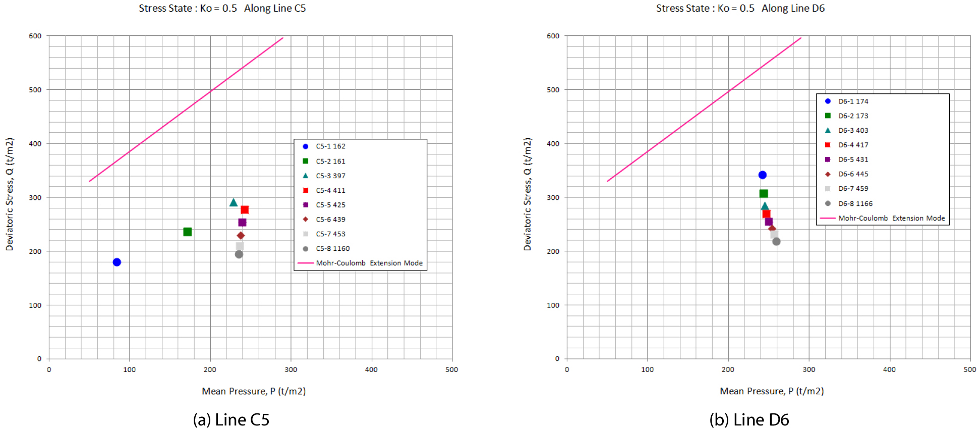
Task: Click the teal triangle data point in C5 chart
Action: [x=234, y=202]
